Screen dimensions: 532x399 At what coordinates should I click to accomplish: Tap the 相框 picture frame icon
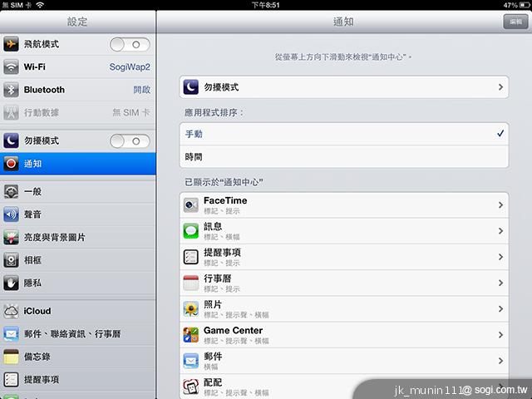click(11, 260)
